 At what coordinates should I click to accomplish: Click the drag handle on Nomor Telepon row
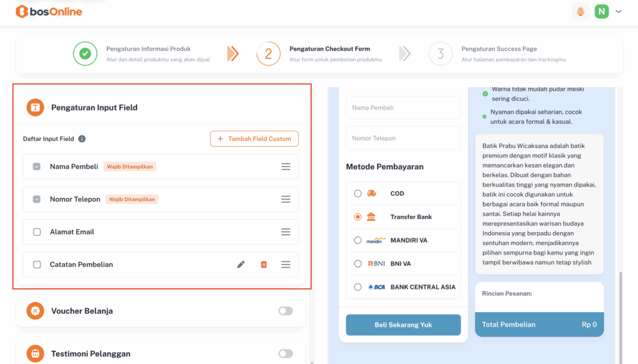click(x=285, y=199)
